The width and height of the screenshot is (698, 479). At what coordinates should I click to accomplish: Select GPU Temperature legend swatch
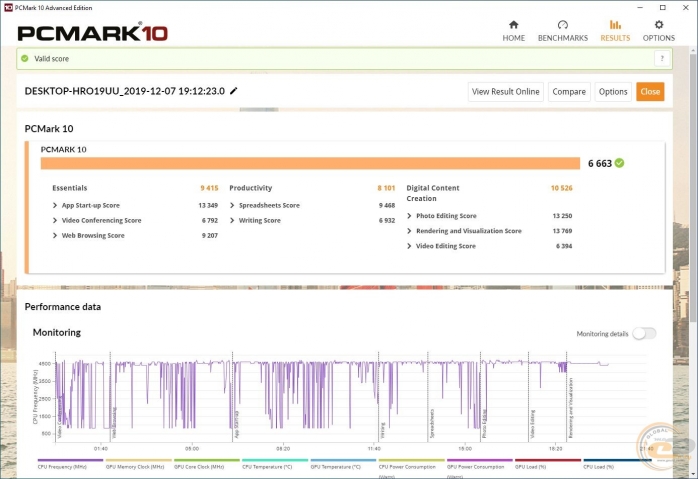pos(343,460)
